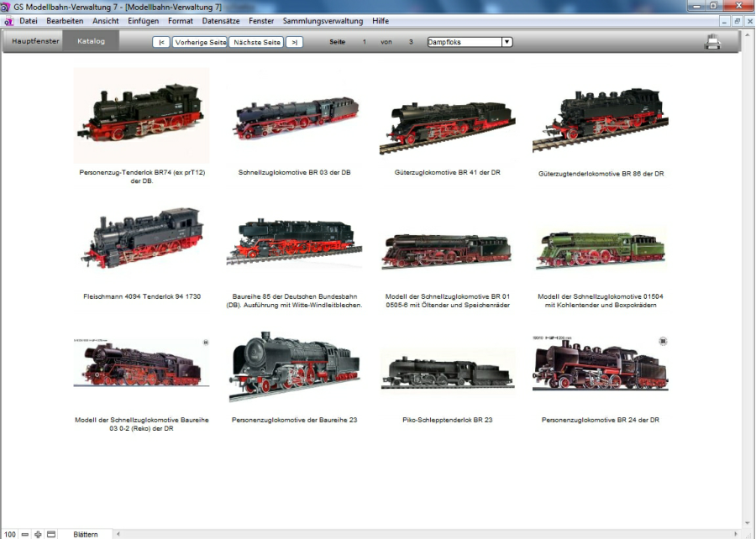Click caption 'Piko-Schlepptenderlok BR 23'
Screen dimensions: 756x539
click(448, 420)
